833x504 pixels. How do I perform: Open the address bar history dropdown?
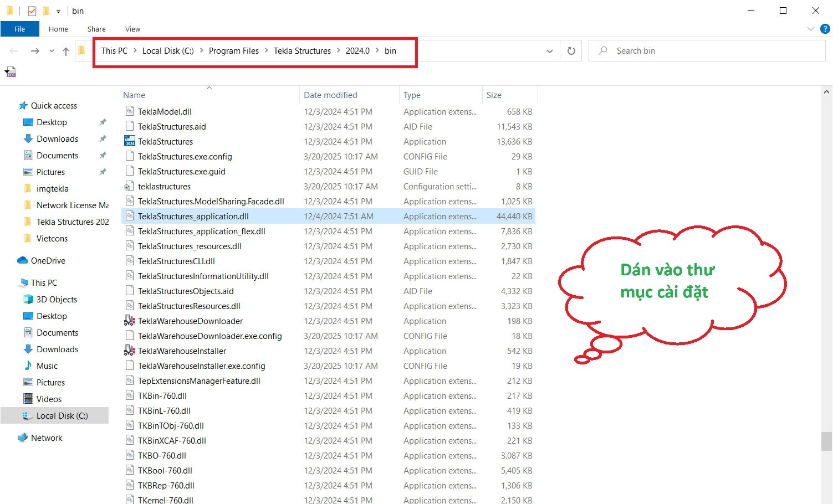click(549, 51)
